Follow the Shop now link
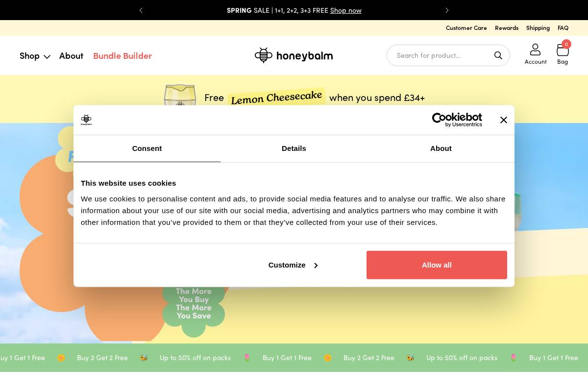 pyautogui.click(x=346, y=10)
